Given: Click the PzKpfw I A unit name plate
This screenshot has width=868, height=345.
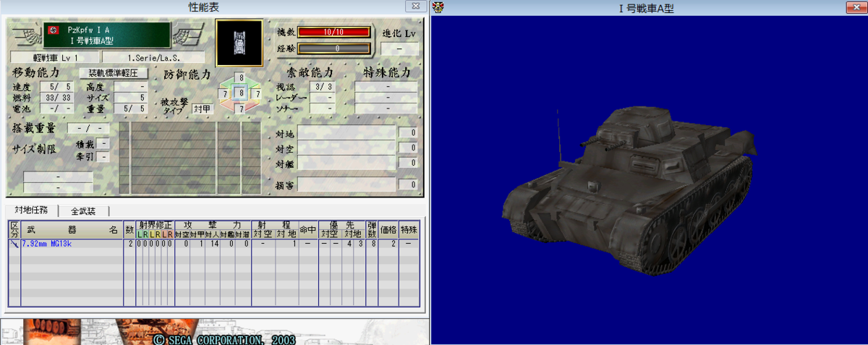Looking at the screenshot, I should pos(107,35).
